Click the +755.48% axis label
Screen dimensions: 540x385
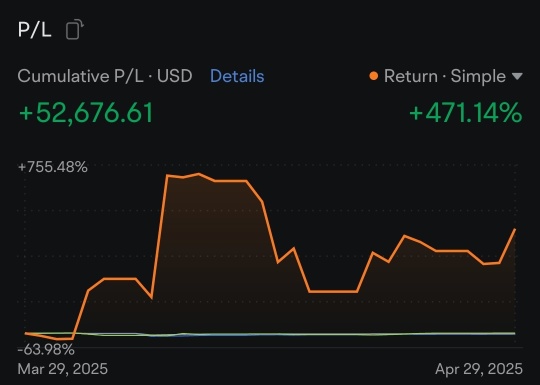tap(53, 167)
